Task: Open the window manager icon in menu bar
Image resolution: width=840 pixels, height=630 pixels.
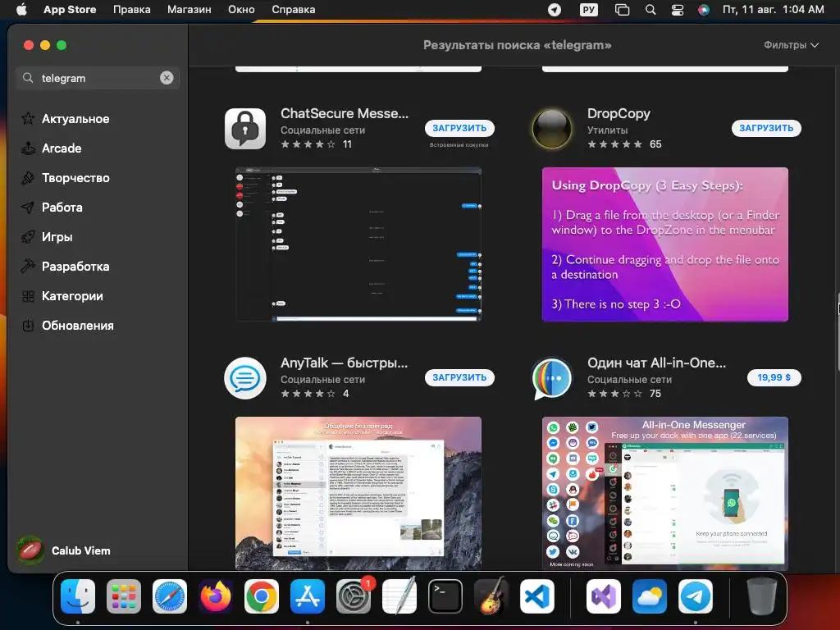Action: 622,10
